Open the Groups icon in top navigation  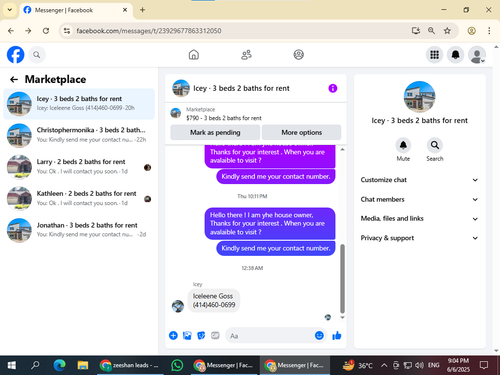click(x=298, y=55)
